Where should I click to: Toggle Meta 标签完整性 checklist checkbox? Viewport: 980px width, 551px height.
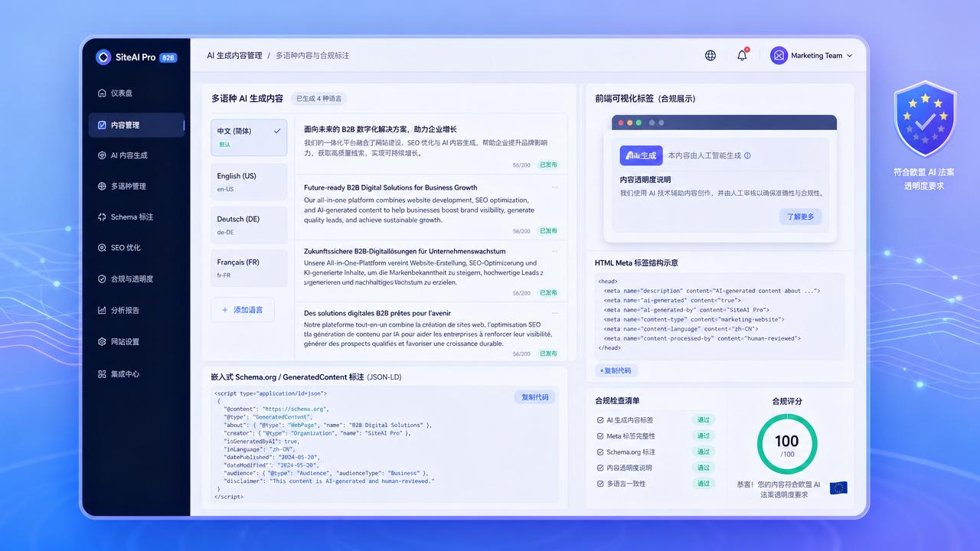pos(600,436)
